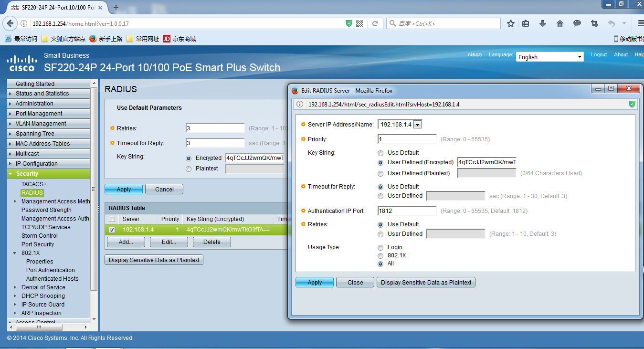The image size is (644, 349).
Task: Select Plaintext key string radio on RADIUS page
Action: 189,169
